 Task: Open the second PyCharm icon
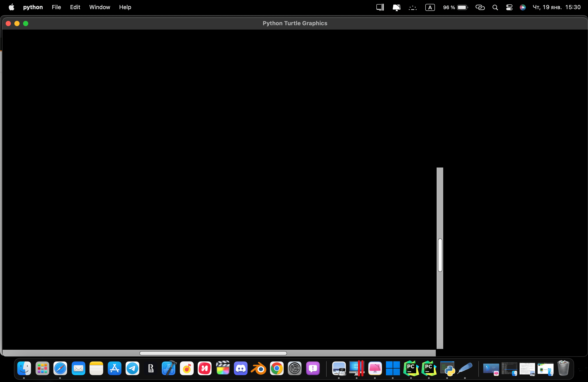[x=429, y=369]
